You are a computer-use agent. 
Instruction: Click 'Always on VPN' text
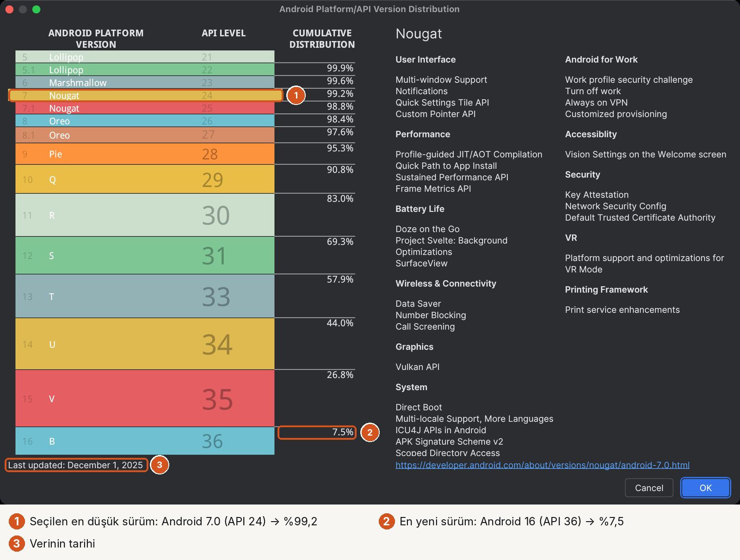point(596,103)
